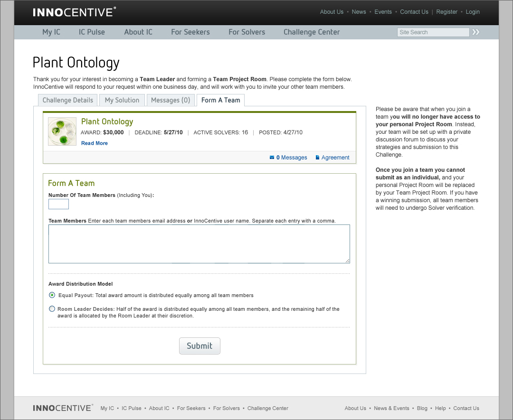This screenshot has height=420, width=513.
Task: Switch to the Messages (0) tab
Action: (171, 100)
